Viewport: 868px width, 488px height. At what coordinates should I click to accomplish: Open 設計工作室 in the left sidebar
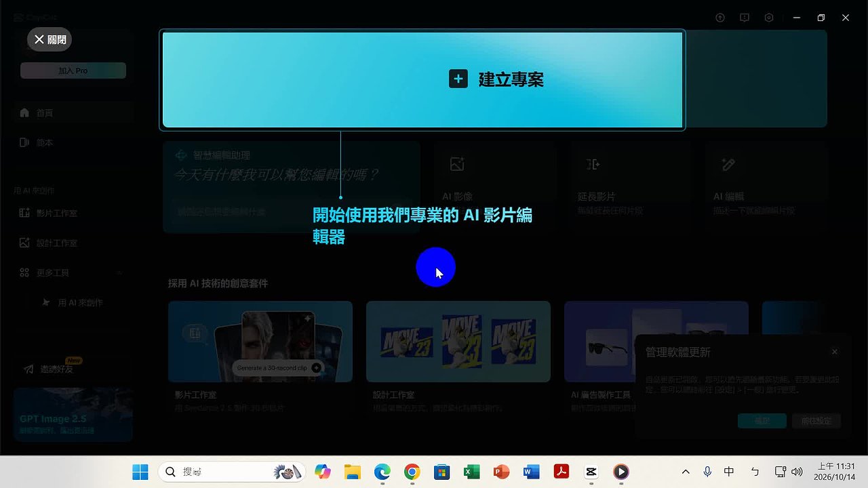click(73, 243)
